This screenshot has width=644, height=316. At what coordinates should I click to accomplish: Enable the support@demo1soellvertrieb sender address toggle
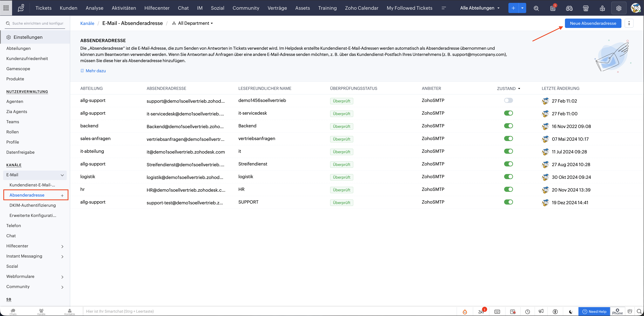coord(508,101)
